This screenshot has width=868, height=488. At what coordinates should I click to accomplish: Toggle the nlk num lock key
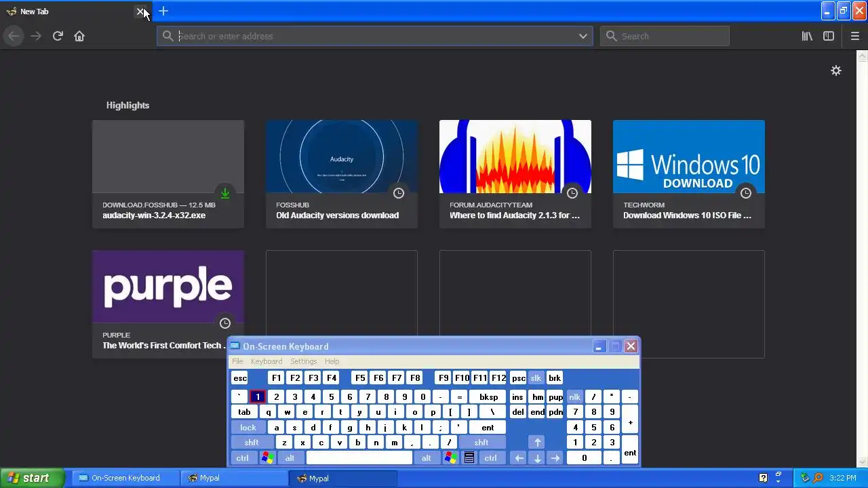(574, 397)
